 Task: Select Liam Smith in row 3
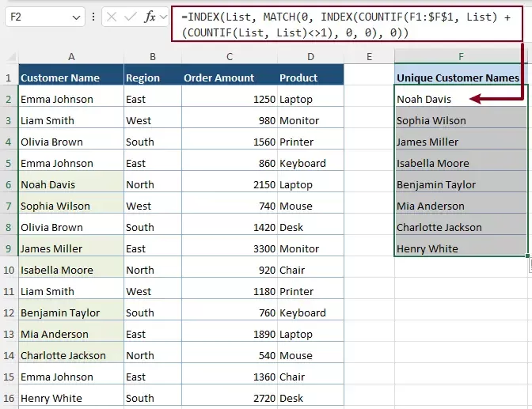(x=71, y=117)
